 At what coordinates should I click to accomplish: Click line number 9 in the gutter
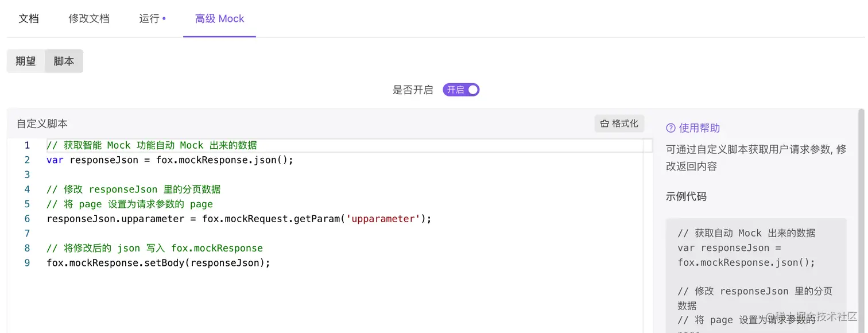[x=27, y=262]
